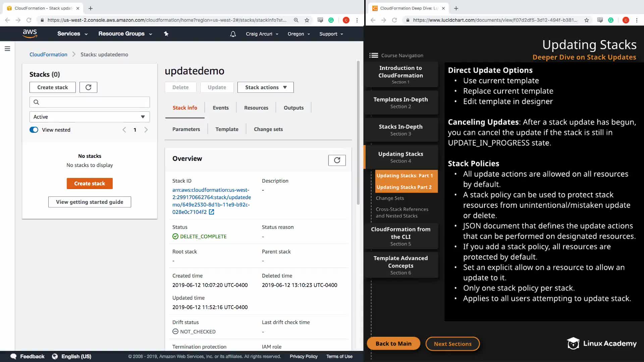This screenshot has width=644, height=362.
Task: Open the Stack actions dropdown
Action: point(265,87)
